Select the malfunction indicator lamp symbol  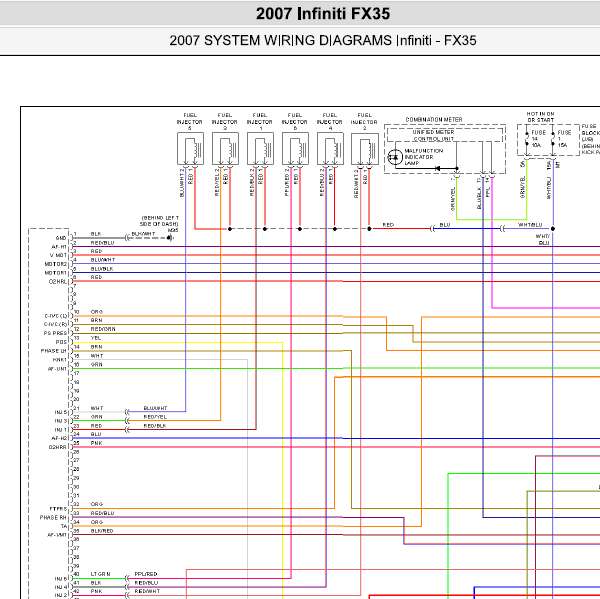click(x=395, y=157)
